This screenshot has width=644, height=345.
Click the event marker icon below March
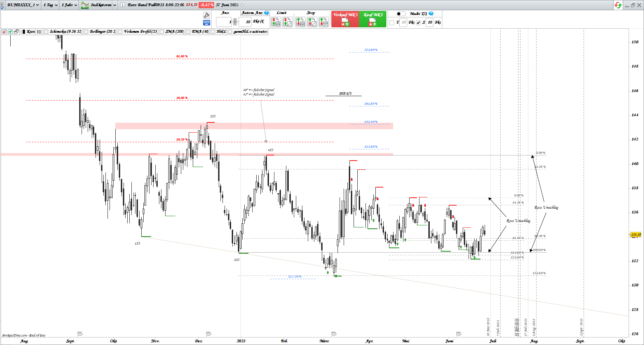(334, 334)
